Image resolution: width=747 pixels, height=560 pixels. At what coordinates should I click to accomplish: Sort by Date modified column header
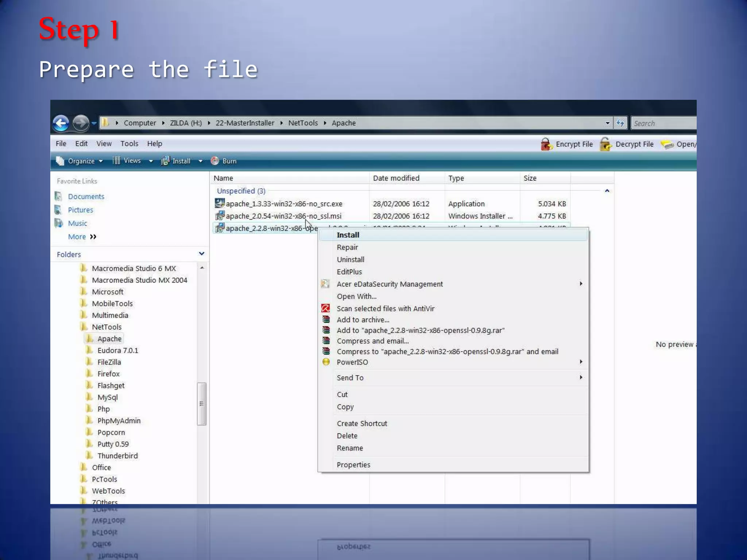(x=407, y=178)
